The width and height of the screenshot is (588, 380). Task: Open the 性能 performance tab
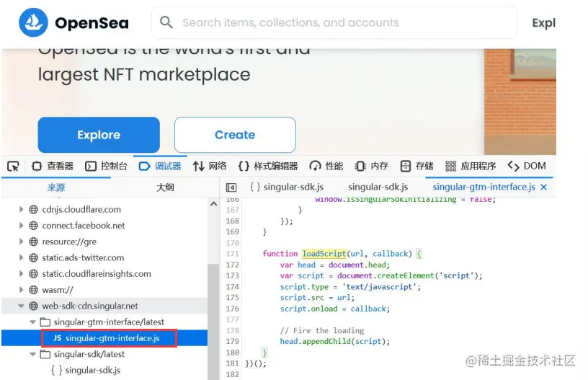click(x=326, y=166)
